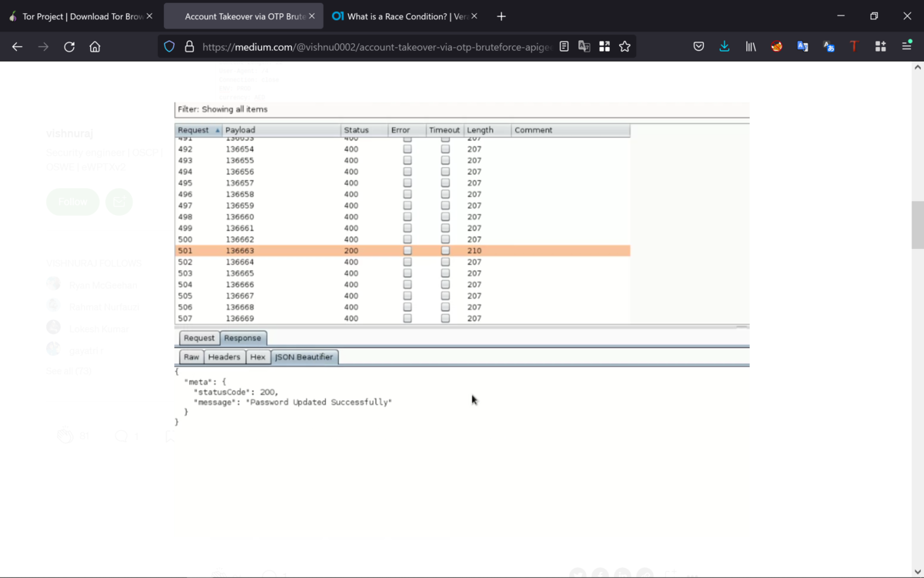Click the Filter: Showing all items bar
Viewport: 924px width, 578px height.
click(x=462, y=109)
